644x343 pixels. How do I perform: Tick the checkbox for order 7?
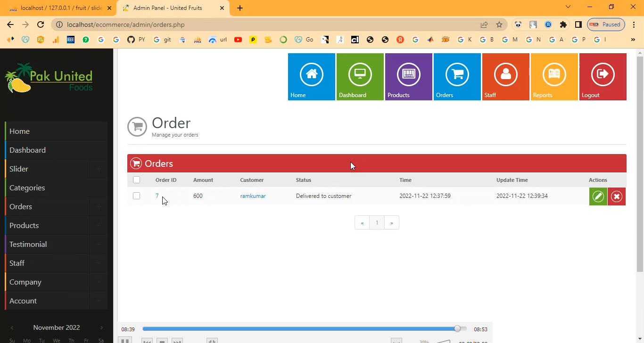point(137,196)
